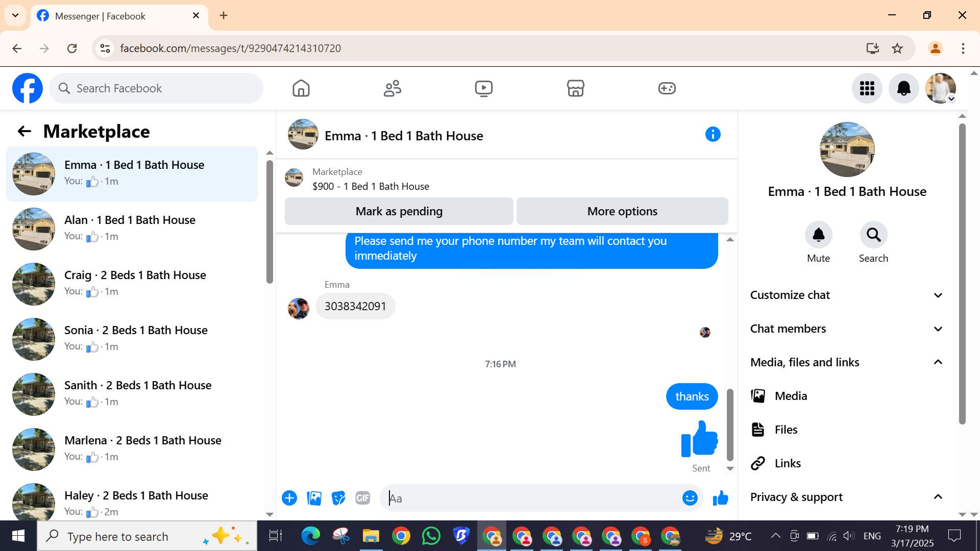
Task: Click the house thumbnail in chat details panel
Action: 847,149
